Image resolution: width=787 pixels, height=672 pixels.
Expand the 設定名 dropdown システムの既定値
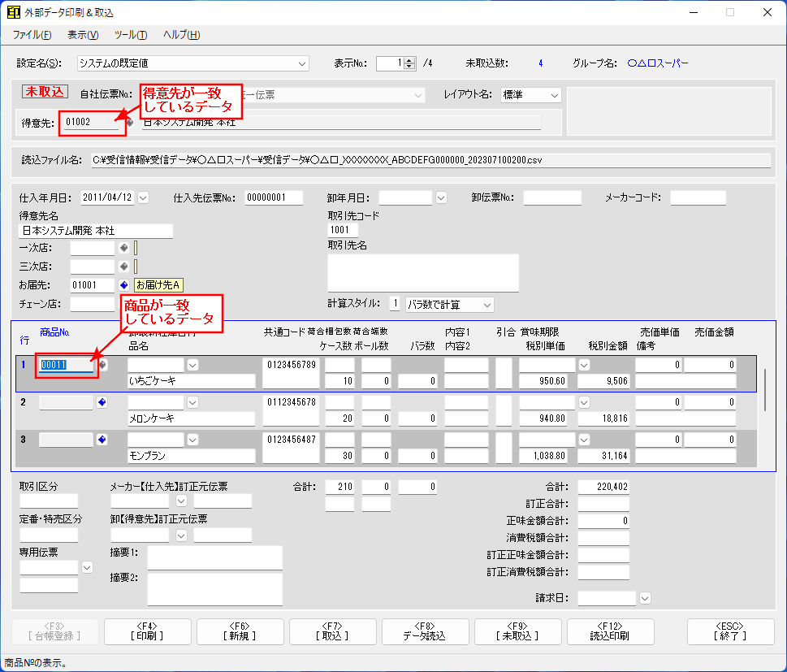pyautogui.click(x=301, y=63)
